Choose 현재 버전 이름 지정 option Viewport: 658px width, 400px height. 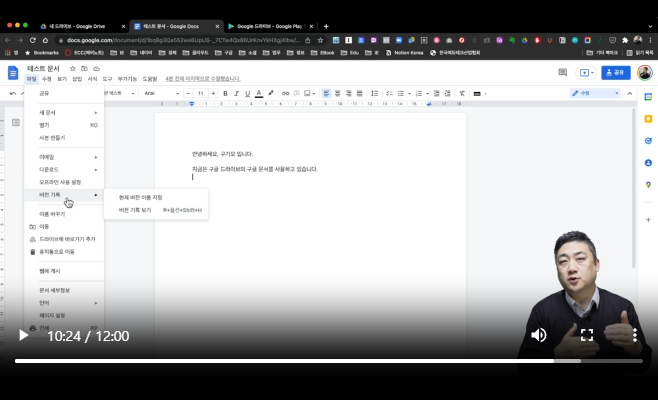140,197
